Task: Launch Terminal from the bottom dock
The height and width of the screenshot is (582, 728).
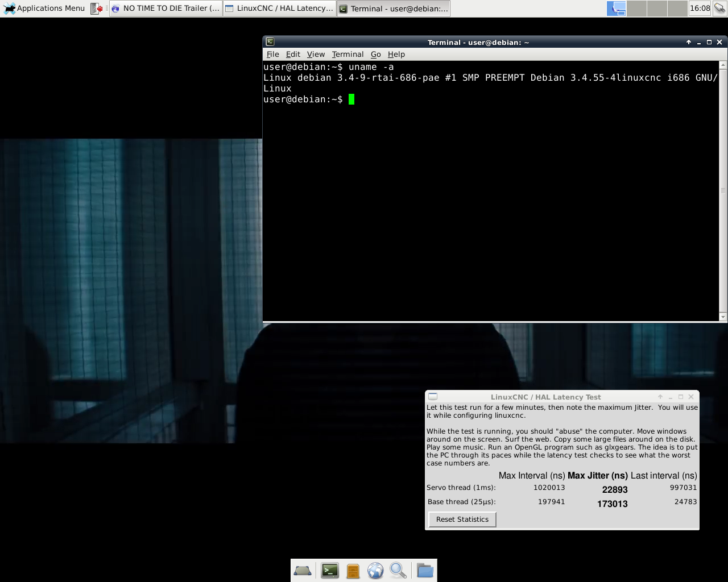Action: point(330,571)
